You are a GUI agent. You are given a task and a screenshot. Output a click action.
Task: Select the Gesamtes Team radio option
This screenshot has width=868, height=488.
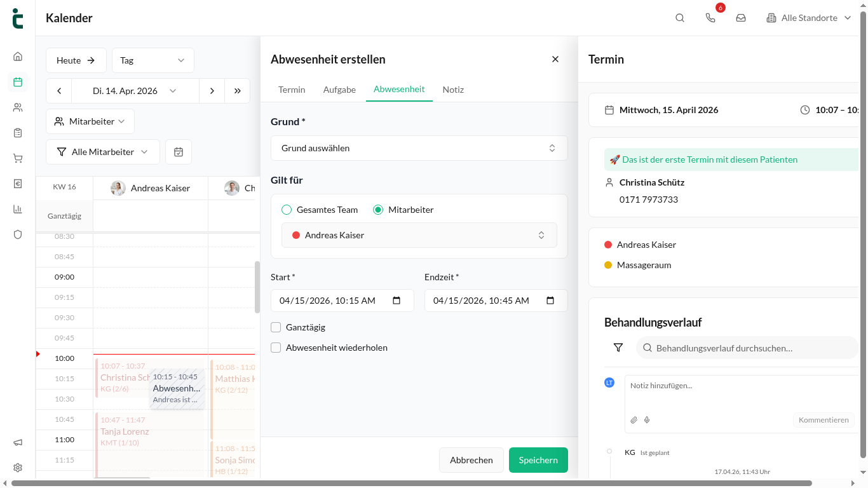pyautogui.click(x=287, y=210)
